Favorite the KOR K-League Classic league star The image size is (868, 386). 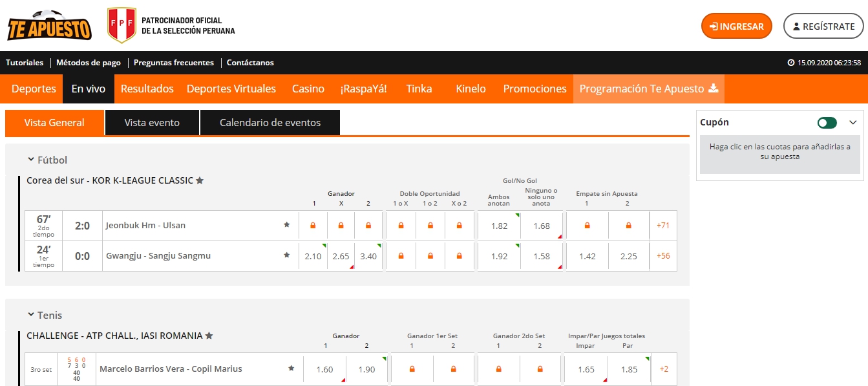(x=200, y=180)
